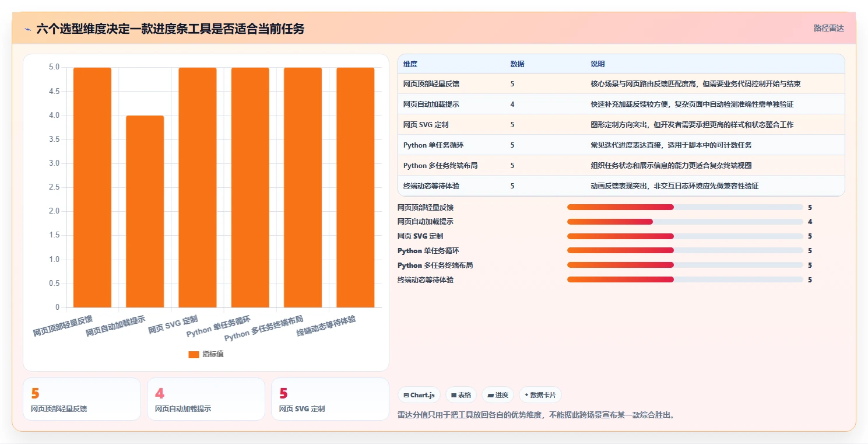
Task: Click description starting 动画反馈表现突出
Action: point(674,186)
